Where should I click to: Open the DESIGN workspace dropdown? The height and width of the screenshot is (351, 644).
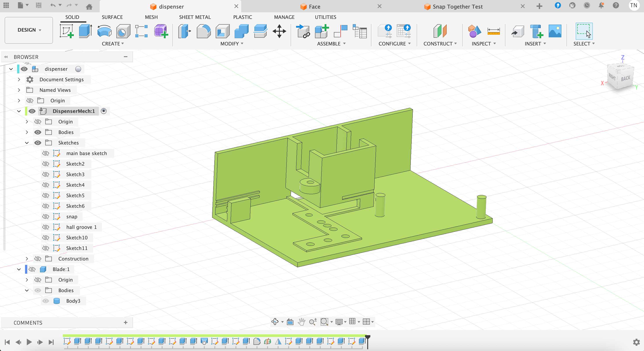tap(29, 30)
